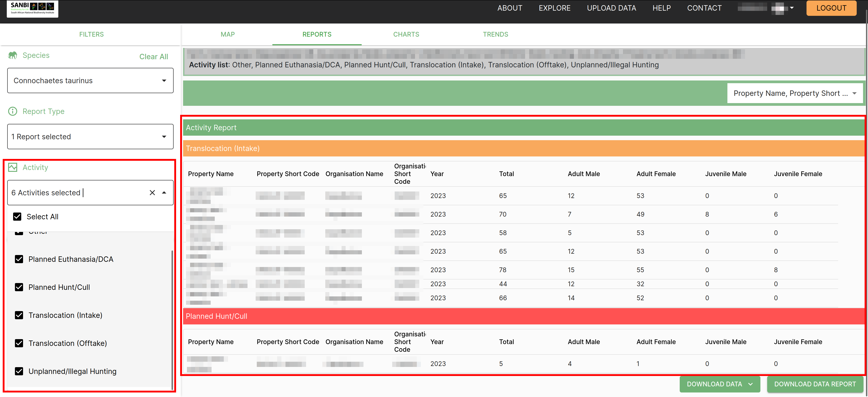Click the Activity chart icon
868x397 pixels.
[12, 168]
